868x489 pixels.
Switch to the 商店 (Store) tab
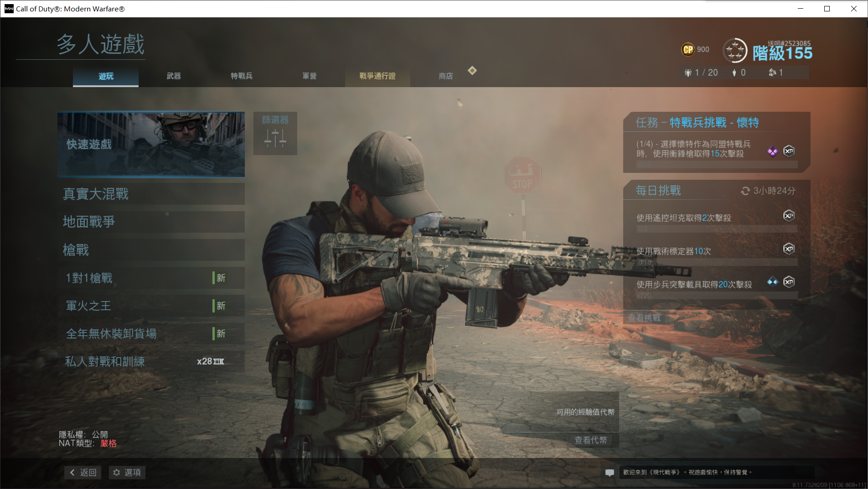[x=446, y=76]
